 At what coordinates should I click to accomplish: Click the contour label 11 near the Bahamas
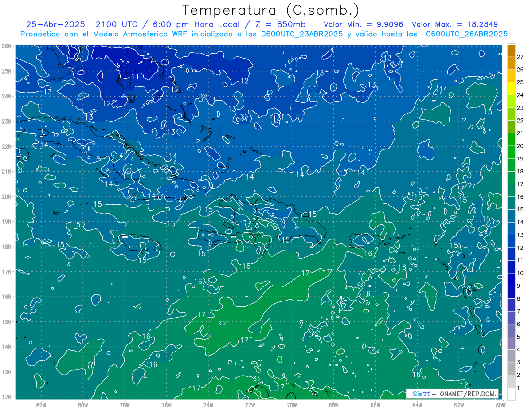[x=135, y=76]
